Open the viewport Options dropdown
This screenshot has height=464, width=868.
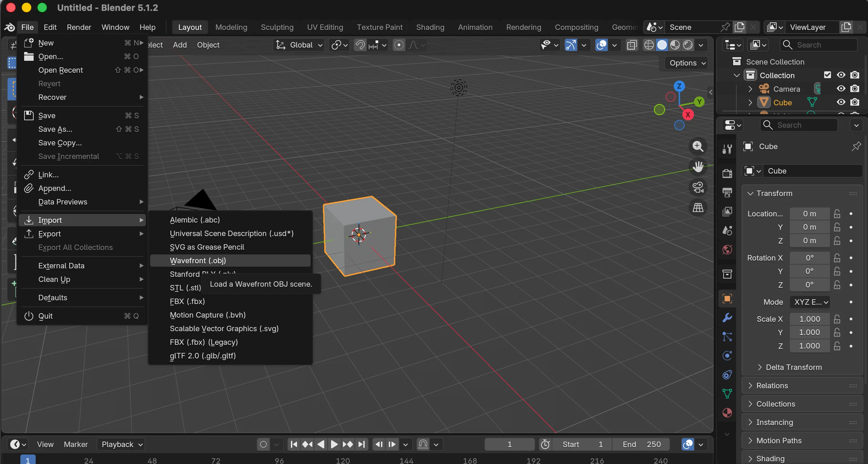pyautogui.click(x=687, y=63)
